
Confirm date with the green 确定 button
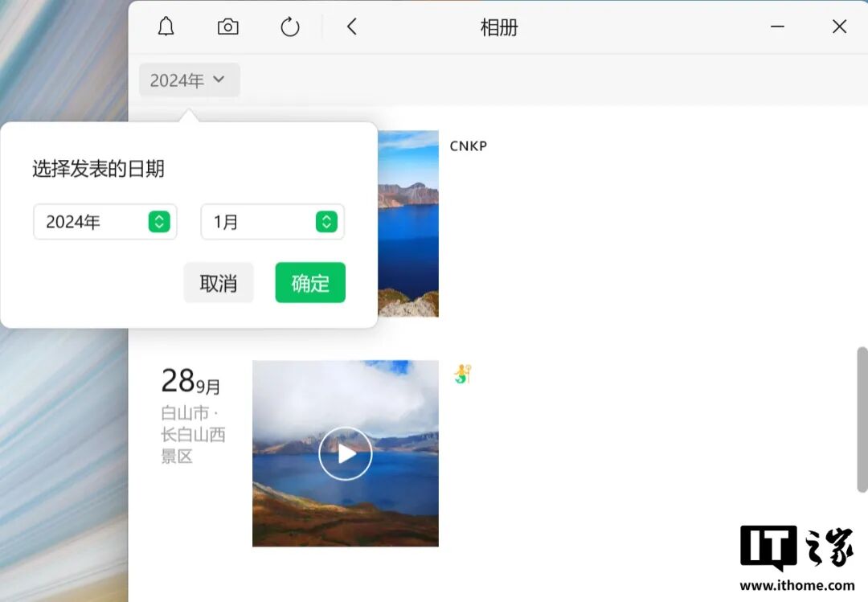(x=310, y=283)
